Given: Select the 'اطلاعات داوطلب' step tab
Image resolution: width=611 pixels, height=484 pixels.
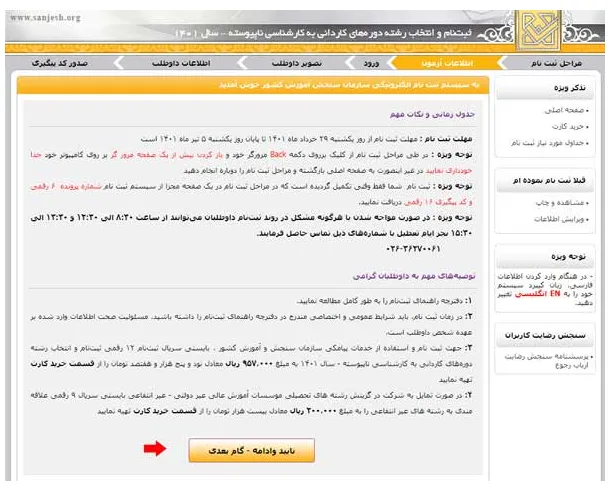Looking at the screenshot, I should (181, 63).
